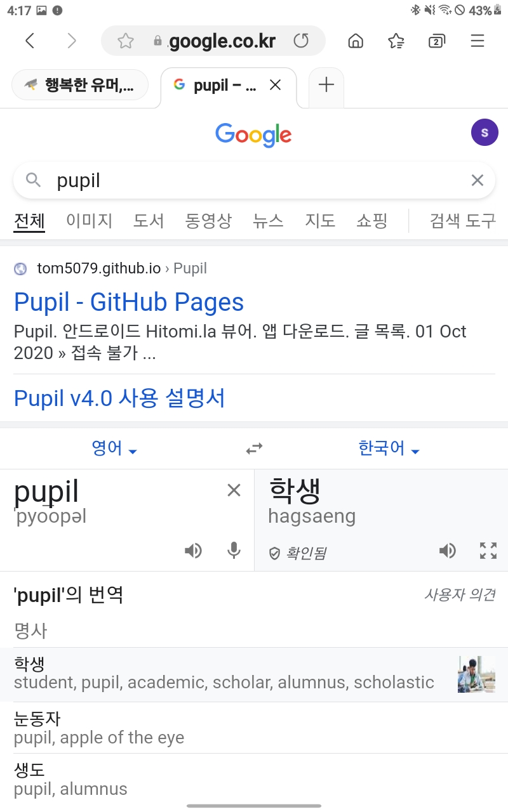Screen dimensions: 508x812
Task: Listen to Korean translation 학생 audio
Action: point(448,550)
